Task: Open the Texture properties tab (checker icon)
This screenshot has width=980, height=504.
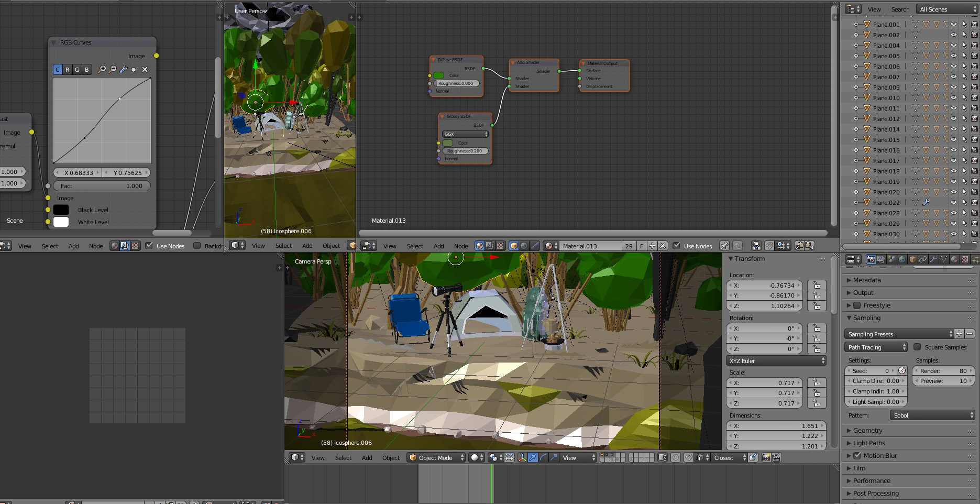Action: point(965,259)
